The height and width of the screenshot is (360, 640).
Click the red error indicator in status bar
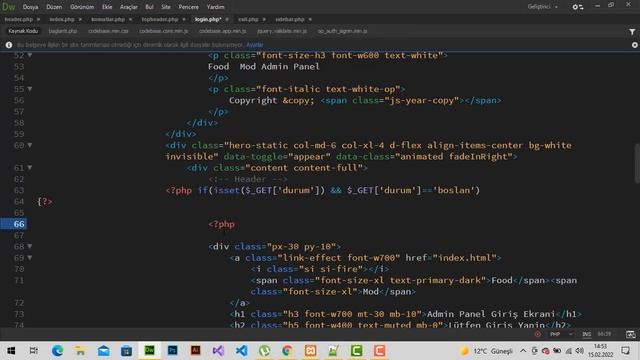coord(538,334)
